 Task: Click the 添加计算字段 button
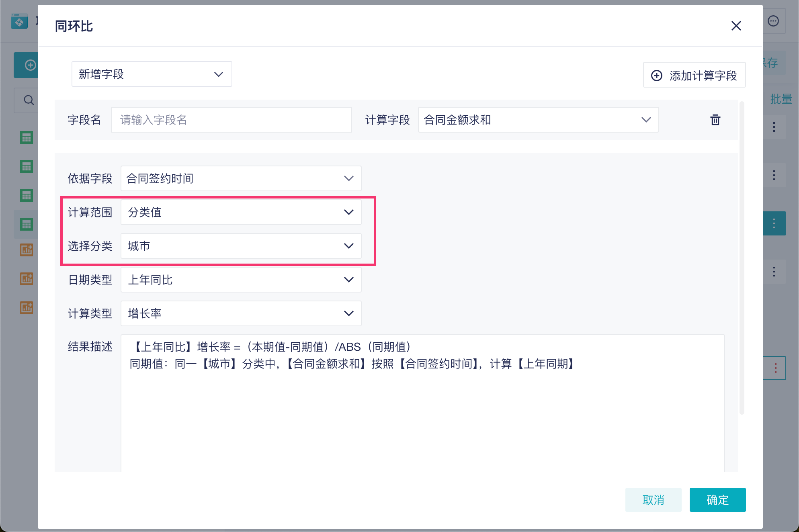click(x=694, y=75)
